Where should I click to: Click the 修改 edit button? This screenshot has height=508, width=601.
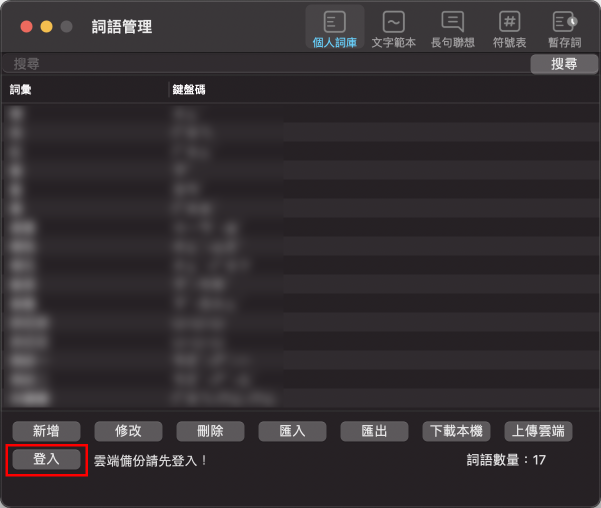(128, 431)
